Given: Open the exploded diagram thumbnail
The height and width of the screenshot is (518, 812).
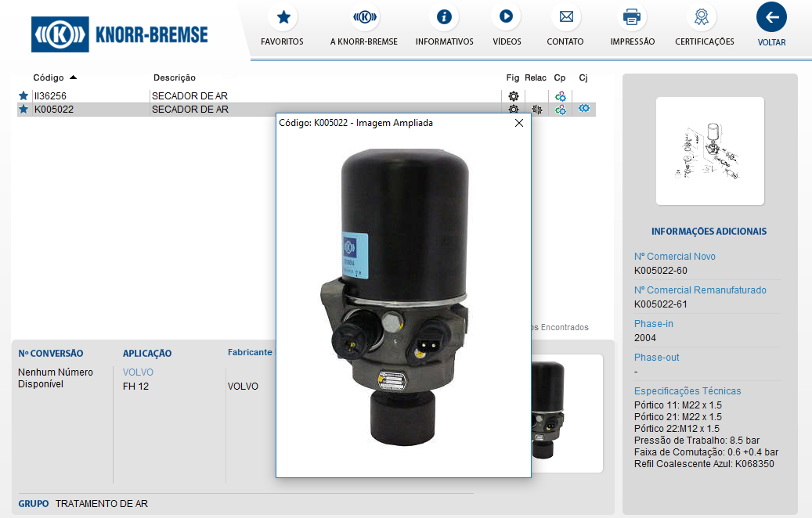Looking at the screenshot, I should tap(709, 151).
